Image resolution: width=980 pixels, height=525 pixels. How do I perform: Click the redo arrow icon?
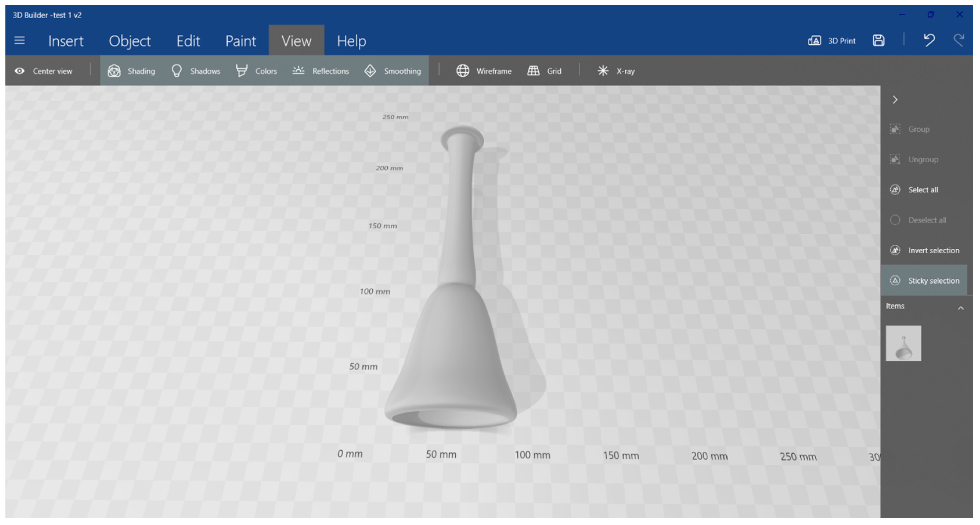click(959, 40)
